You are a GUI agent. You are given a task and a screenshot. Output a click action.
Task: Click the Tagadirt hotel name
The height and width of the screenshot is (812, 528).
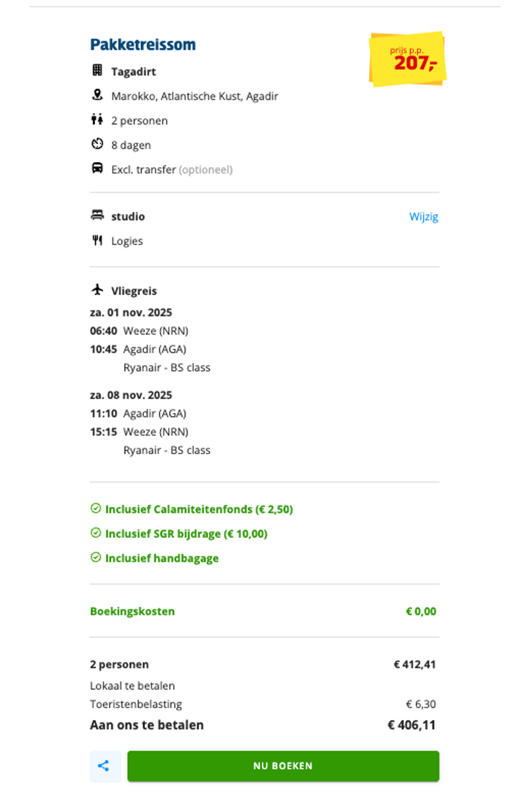(x=133, y=72)
